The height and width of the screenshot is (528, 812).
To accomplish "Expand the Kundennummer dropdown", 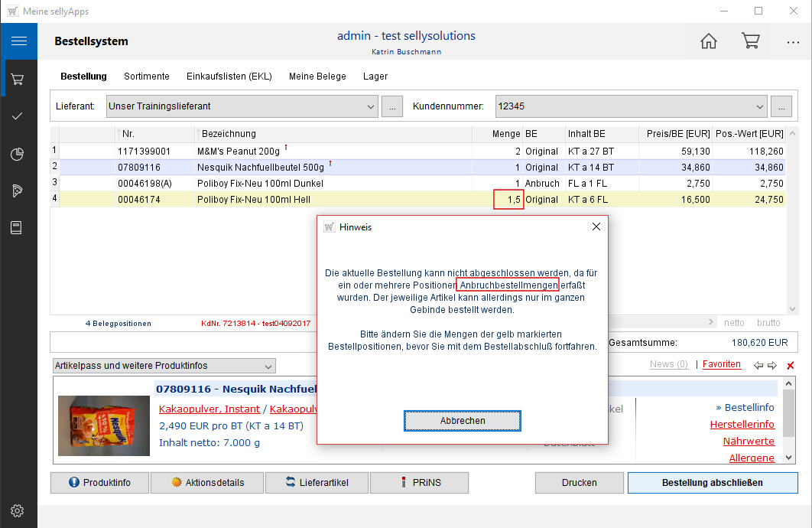I will [x=759, y=106].
